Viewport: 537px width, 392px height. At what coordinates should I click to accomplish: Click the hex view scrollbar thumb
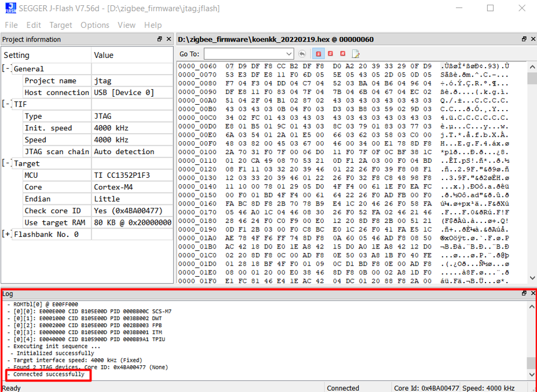pos(532,78)
